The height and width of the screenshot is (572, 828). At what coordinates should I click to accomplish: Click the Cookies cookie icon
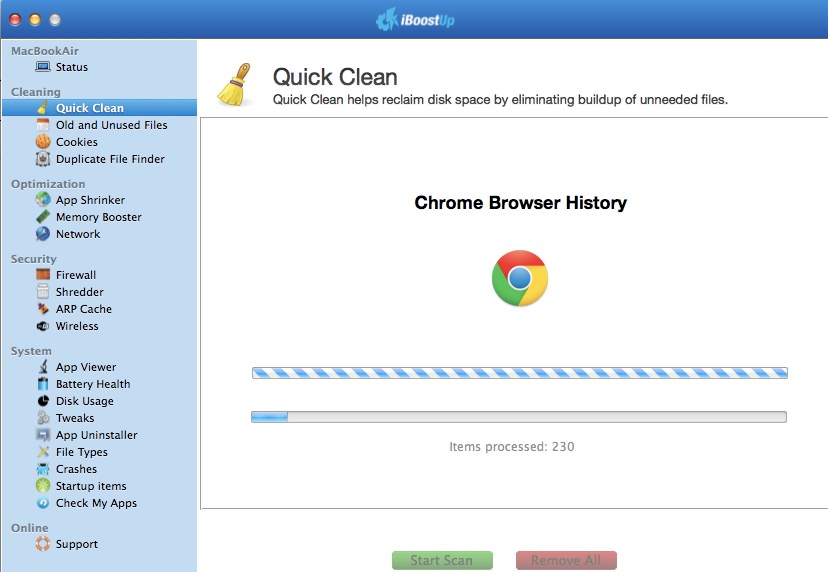tap(43, 142)
